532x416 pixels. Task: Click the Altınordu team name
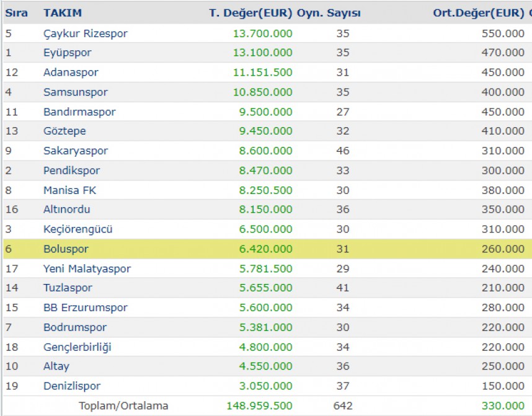(67, 210)
